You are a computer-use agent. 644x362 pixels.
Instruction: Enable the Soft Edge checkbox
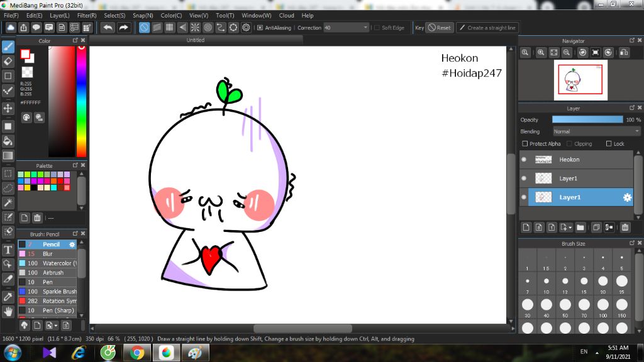pyautogui.click(x=377, y=28)
